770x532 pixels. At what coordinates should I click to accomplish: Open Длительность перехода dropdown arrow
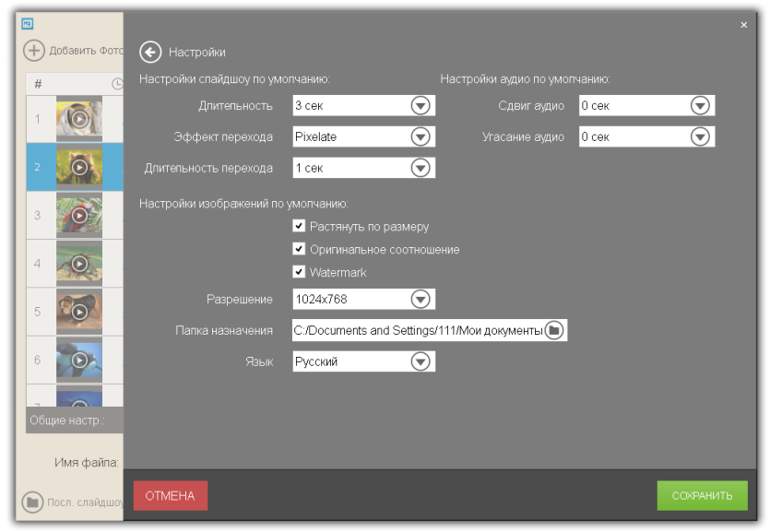click(x=421, y=168)
